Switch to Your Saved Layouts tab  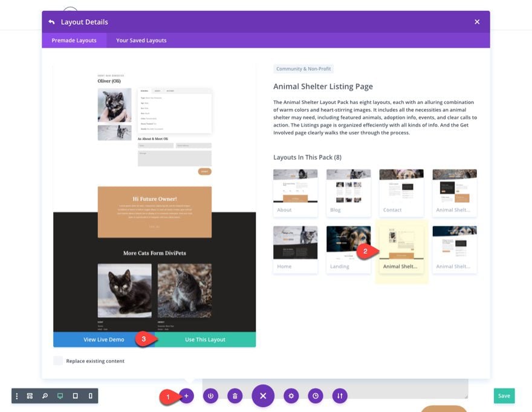(141, 41)
